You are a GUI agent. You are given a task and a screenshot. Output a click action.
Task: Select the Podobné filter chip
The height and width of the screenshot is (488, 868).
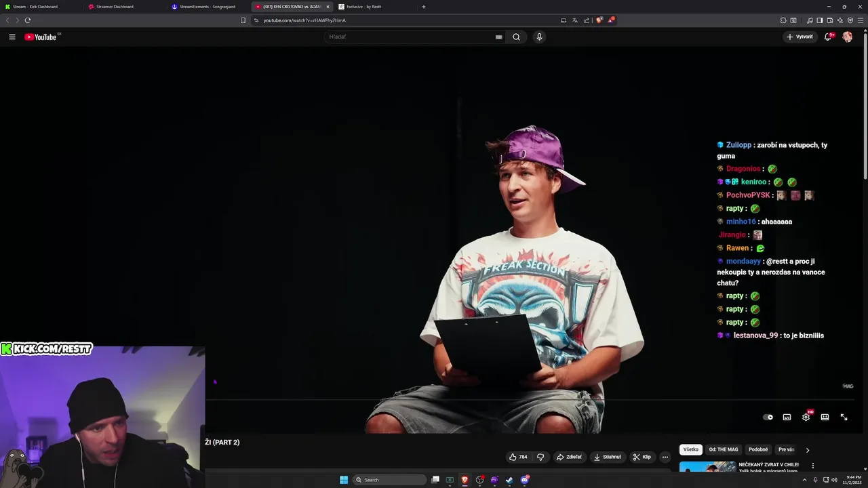click(x=758, y=449)
